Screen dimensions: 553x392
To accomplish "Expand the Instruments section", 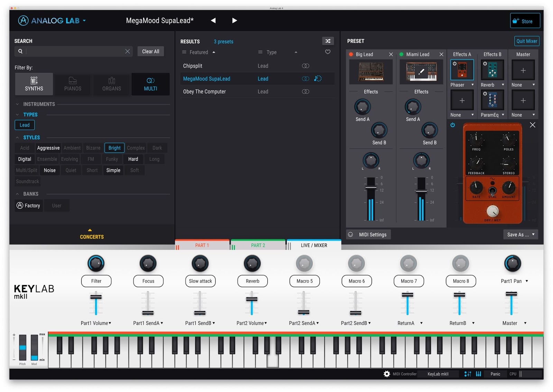I will pyautogui.click(x=17, y=104).
